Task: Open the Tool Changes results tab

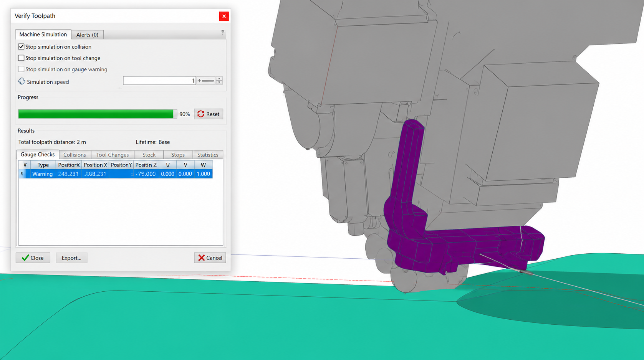Action: coord(113,155)
